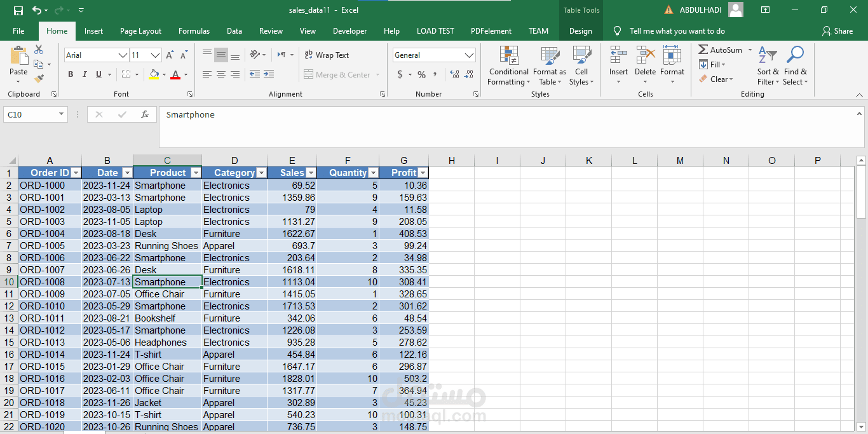Click the Share button
The image size is (868, 434).
[x=837, y=31]
